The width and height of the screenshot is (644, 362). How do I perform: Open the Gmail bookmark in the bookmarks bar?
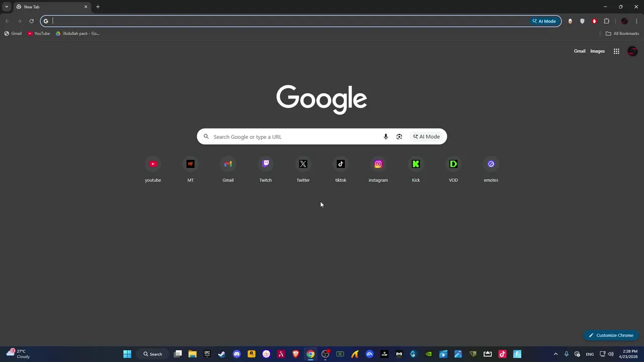[x=13, y=34]
